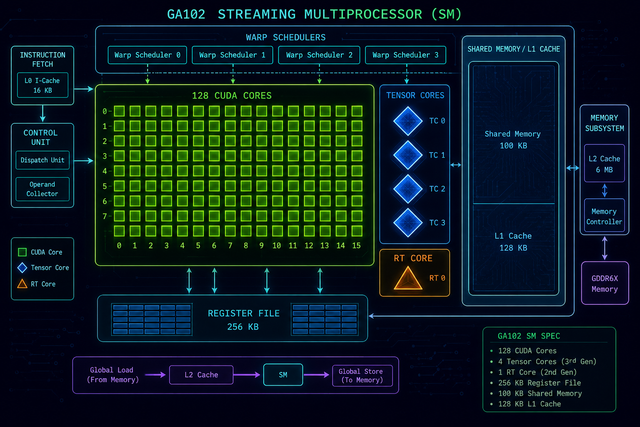
Task: Select CUDA core at row 1, column 4
Action: (182, 126)
